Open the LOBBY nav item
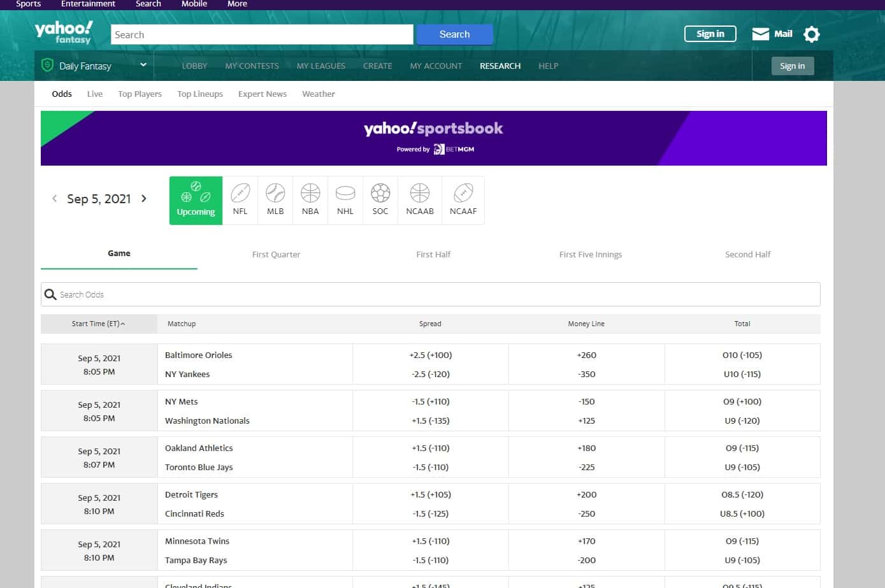The height and width of the screenshot is (588, 885). (194, 66)
